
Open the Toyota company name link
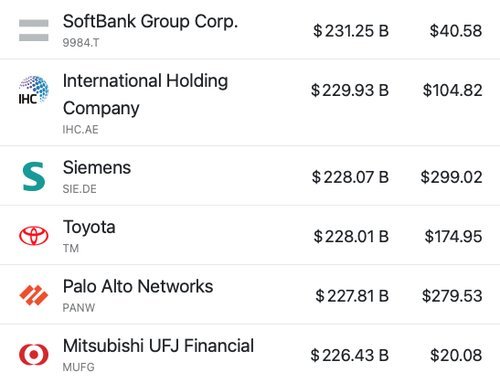click(x=89, y=227)
